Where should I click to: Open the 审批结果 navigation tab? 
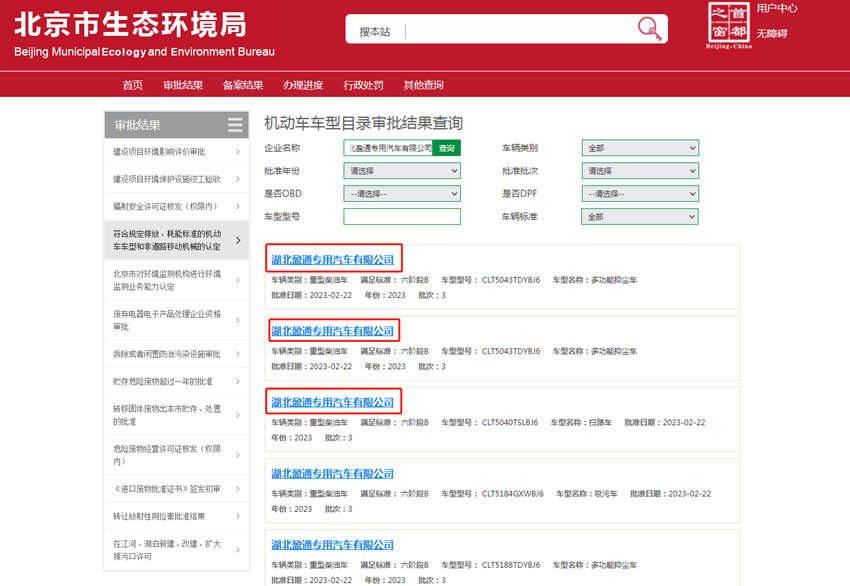tap(183, 85)
